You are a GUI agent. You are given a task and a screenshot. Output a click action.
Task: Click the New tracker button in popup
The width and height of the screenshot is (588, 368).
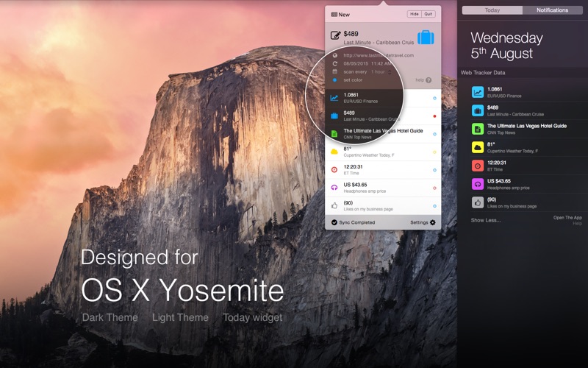[340, 15]
